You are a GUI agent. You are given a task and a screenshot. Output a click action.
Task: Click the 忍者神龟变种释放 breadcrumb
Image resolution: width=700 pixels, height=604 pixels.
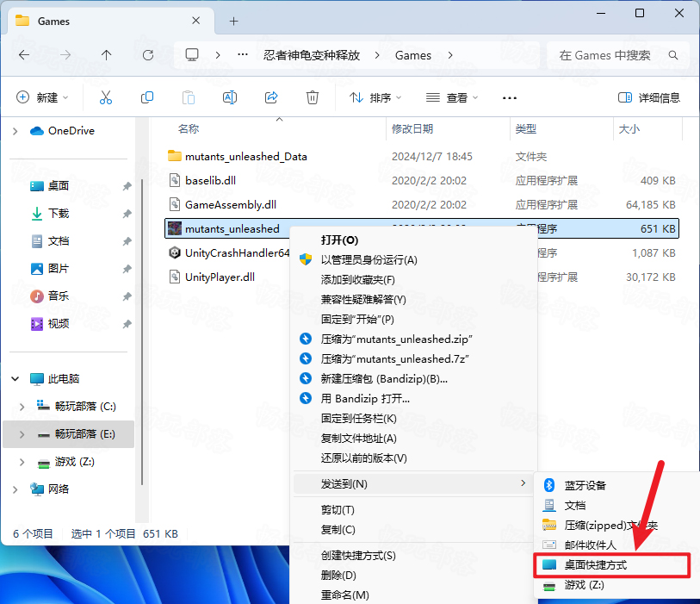click(312, 55)
